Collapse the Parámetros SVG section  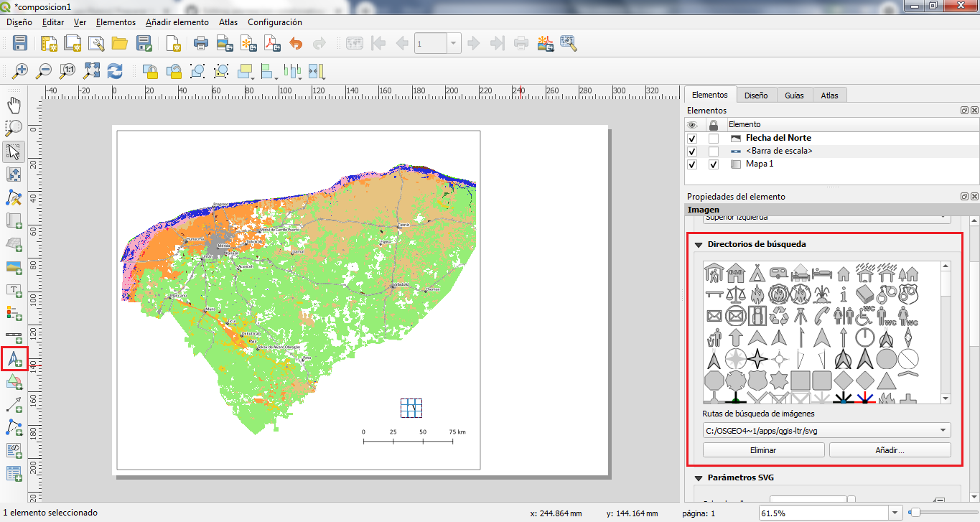pos(698,477)
